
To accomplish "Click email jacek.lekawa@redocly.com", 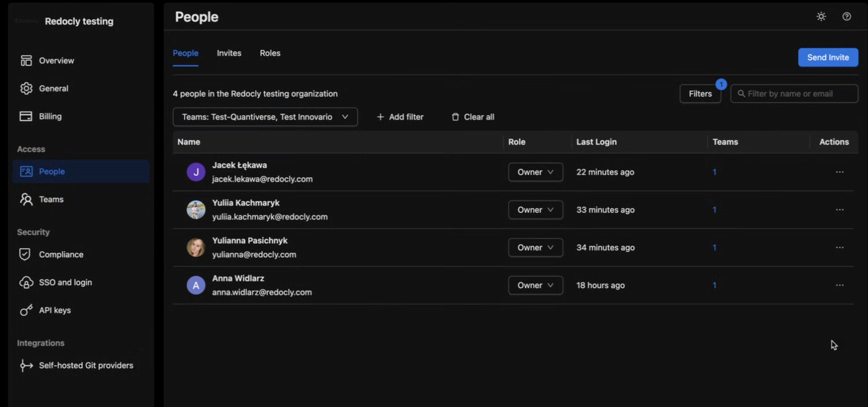I will (x=262, y=179).
